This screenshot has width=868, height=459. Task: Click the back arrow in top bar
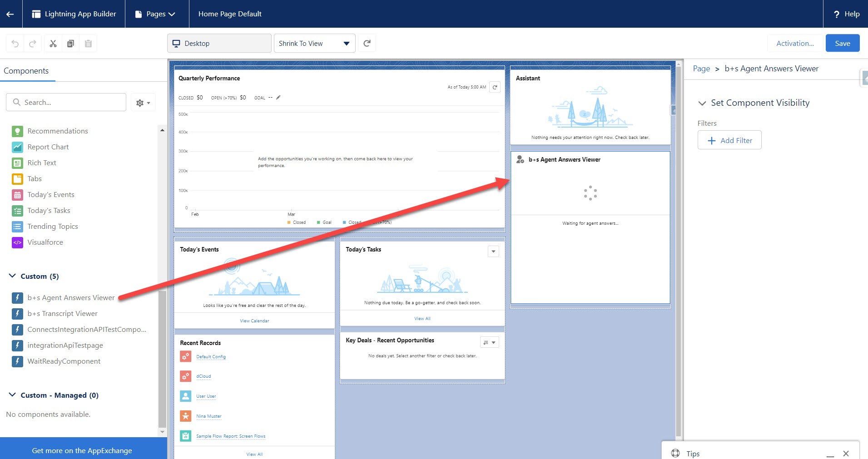point(10,14)
